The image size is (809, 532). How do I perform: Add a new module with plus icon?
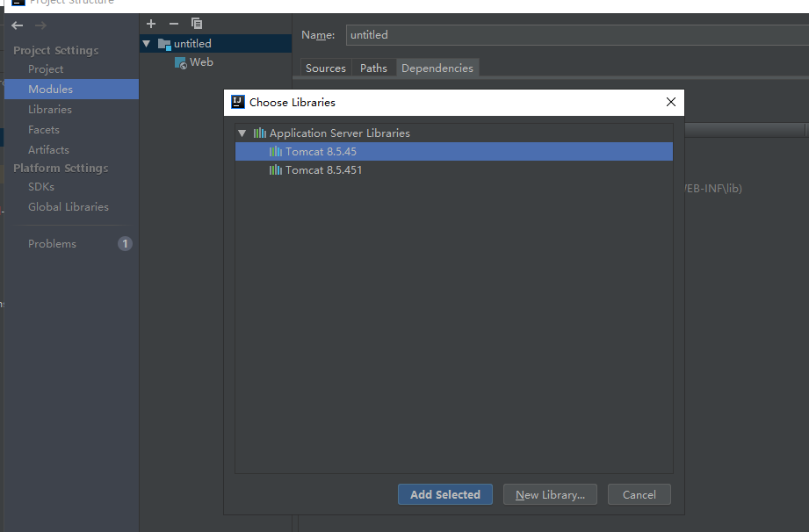(x=151, y=24)
